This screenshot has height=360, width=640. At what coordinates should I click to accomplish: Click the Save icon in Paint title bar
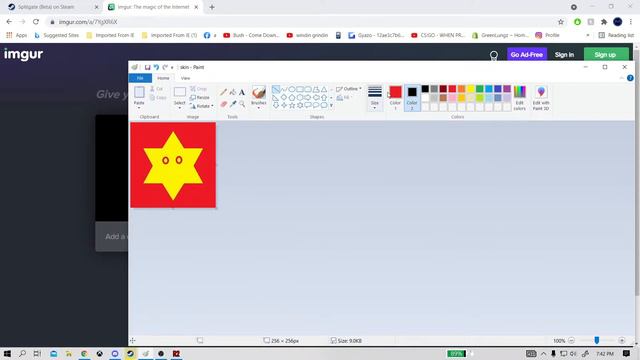click(147, 67)
